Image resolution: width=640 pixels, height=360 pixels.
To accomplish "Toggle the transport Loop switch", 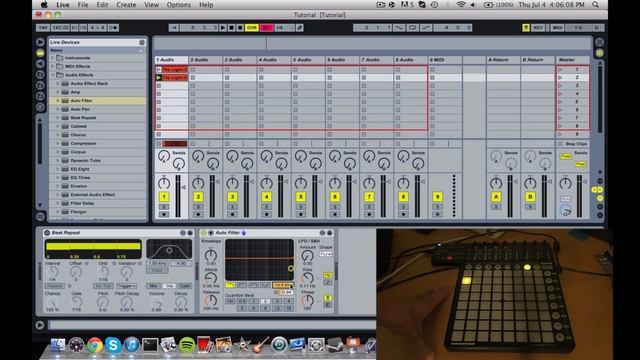I will click(x=413, y=28).
